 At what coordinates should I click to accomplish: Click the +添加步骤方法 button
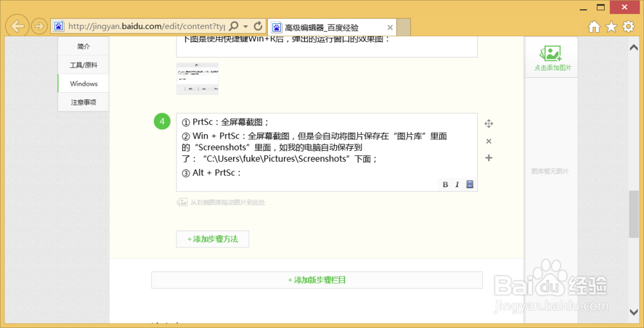[213, 239]
